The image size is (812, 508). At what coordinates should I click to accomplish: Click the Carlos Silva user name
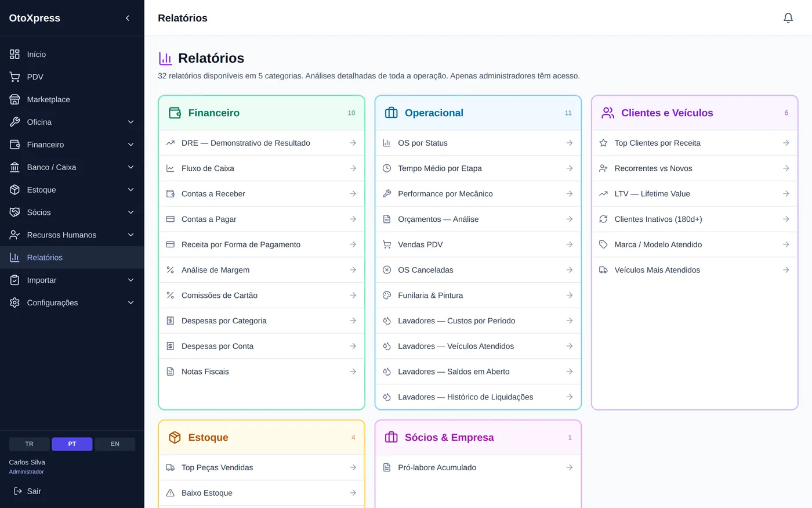(x=27, y=462)
